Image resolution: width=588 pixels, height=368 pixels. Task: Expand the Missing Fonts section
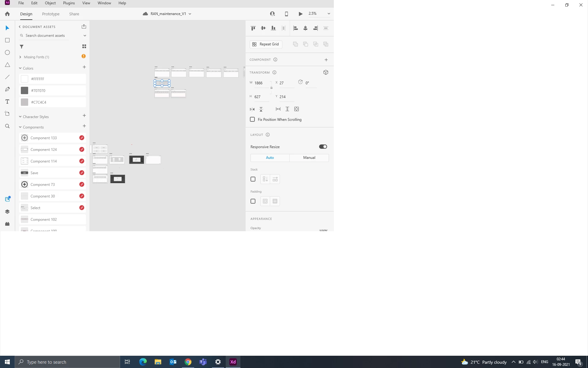click(20, 57)
